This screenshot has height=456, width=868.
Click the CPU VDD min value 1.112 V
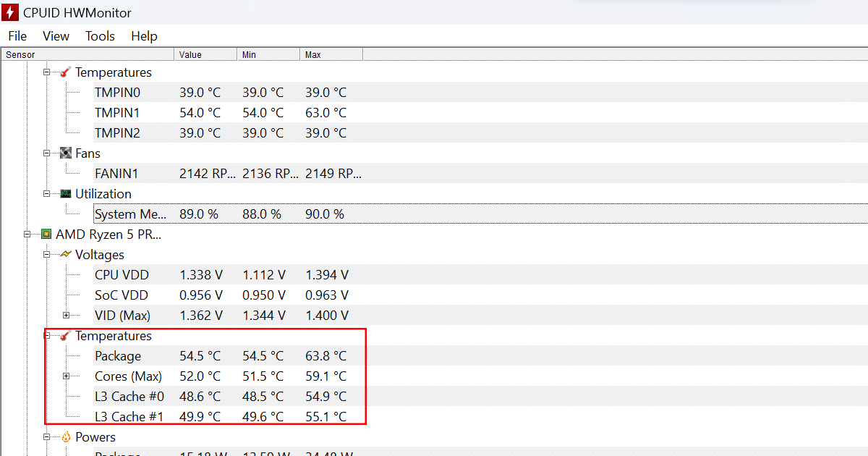click(264, 275)
